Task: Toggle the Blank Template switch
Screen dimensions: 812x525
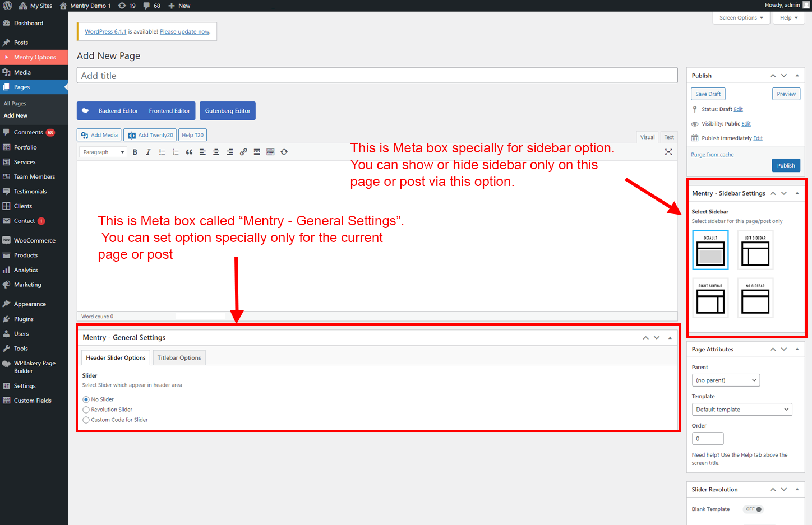Action: point(754,509)
